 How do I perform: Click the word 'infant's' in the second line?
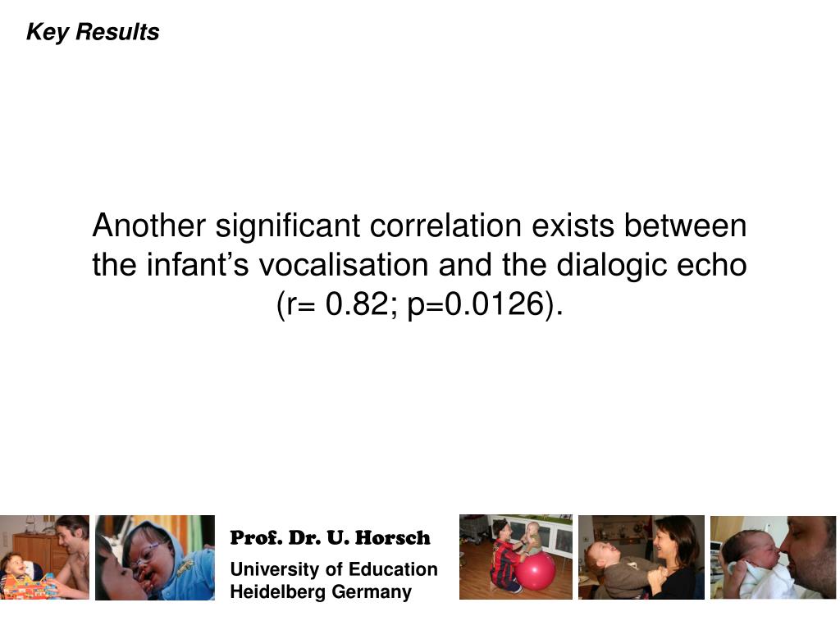198,265
